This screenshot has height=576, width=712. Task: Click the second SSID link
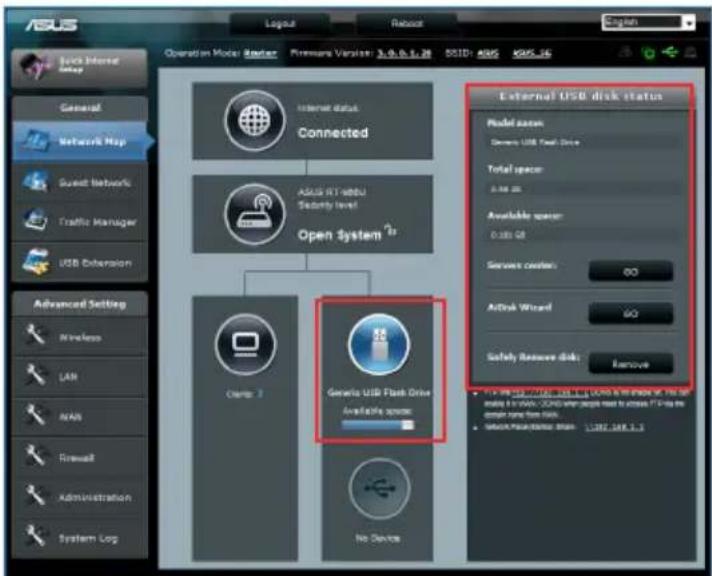click(x=532, y=53)
